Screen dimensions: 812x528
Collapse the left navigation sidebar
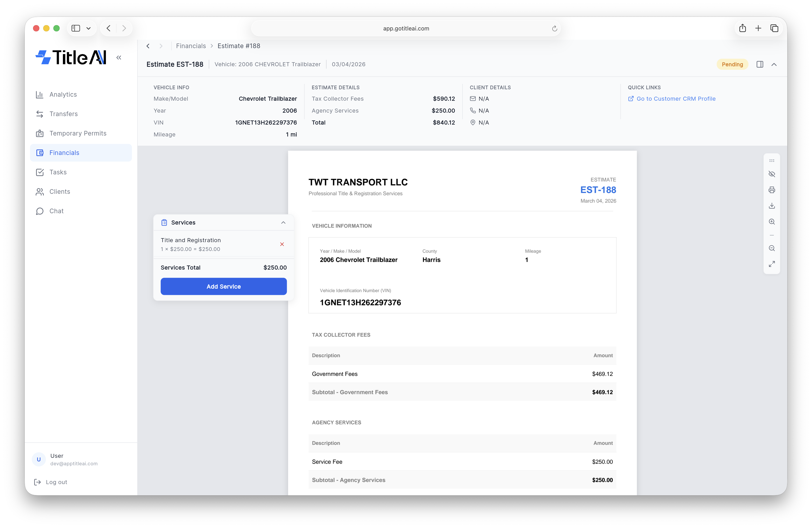[x=119, y=57]
